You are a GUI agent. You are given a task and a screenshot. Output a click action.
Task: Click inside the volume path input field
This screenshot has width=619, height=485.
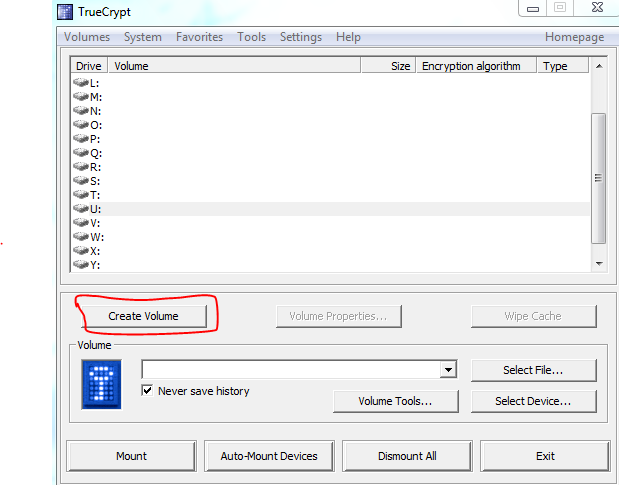tap(291, 370)
